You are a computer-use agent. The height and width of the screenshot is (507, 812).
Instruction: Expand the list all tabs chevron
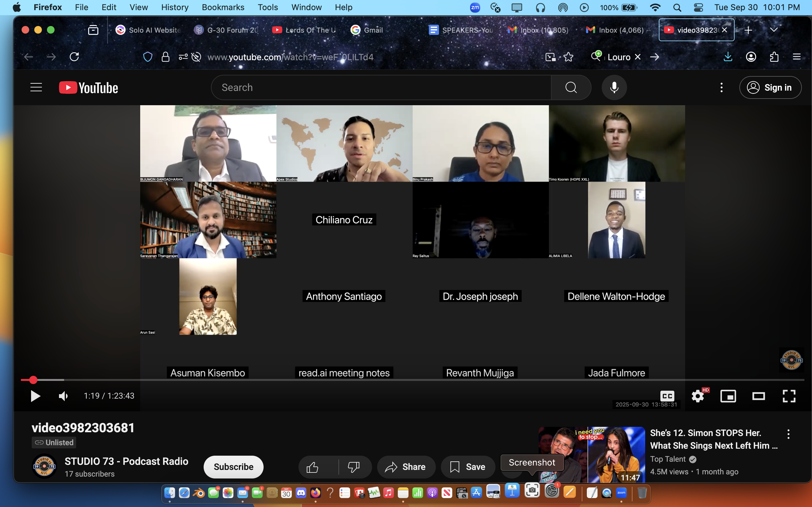tap(774, 30)
